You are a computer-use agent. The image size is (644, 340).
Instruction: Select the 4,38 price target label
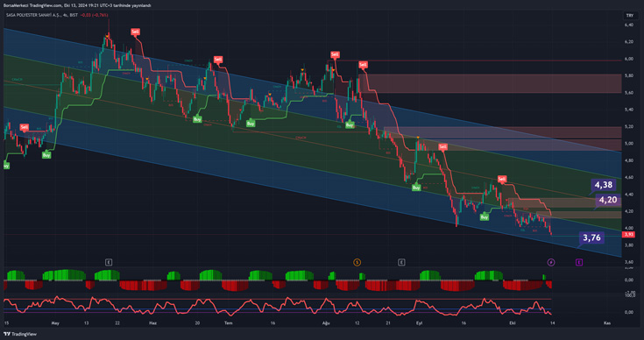tap(604, 185)
